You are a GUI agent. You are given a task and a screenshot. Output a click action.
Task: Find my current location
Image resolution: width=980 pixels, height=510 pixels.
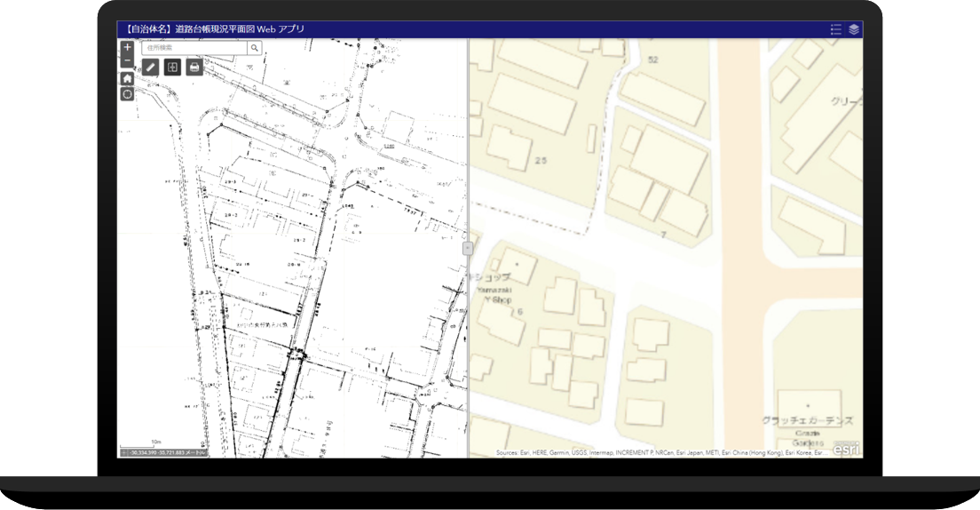click(127, 94)
